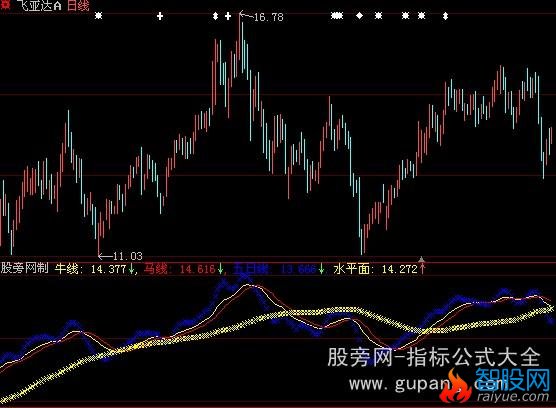556x408 pixels.
Task: Select the 16.78 high price label
Action: click(x=269, y=17)
